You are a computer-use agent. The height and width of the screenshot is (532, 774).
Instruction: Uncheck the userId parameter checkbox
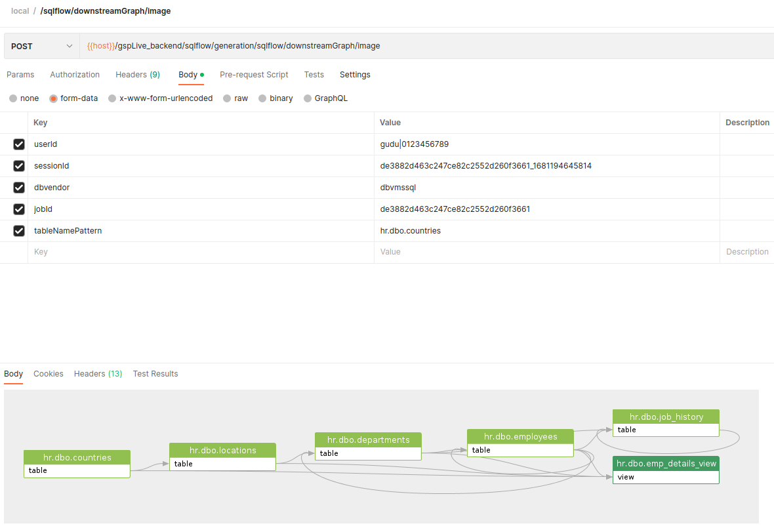[19, 144]
